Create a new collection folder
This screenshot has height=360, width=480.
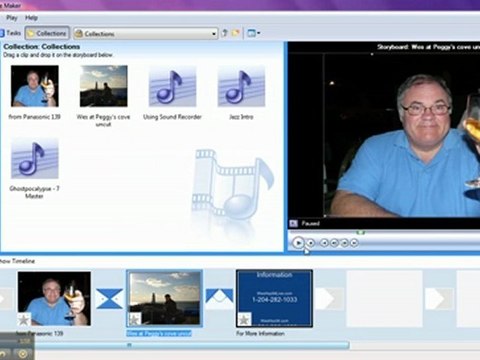[x=236, y=33]
